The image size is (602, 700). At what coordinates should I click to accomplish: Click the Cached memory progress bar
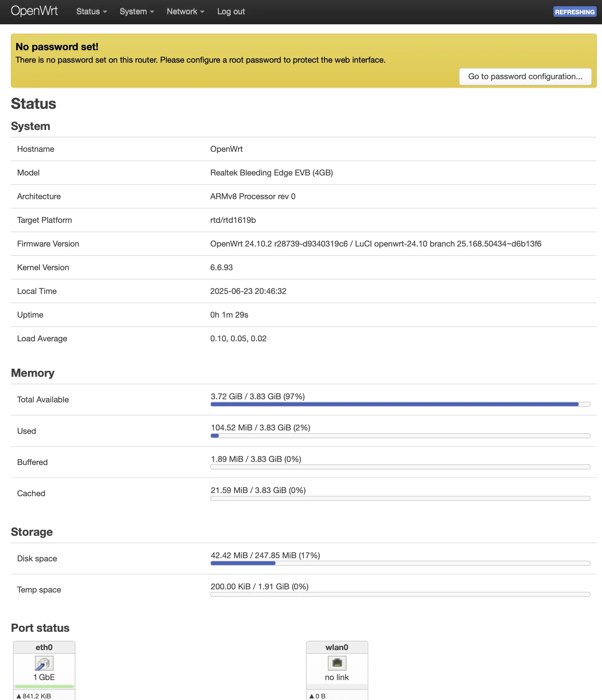(400, 498)
